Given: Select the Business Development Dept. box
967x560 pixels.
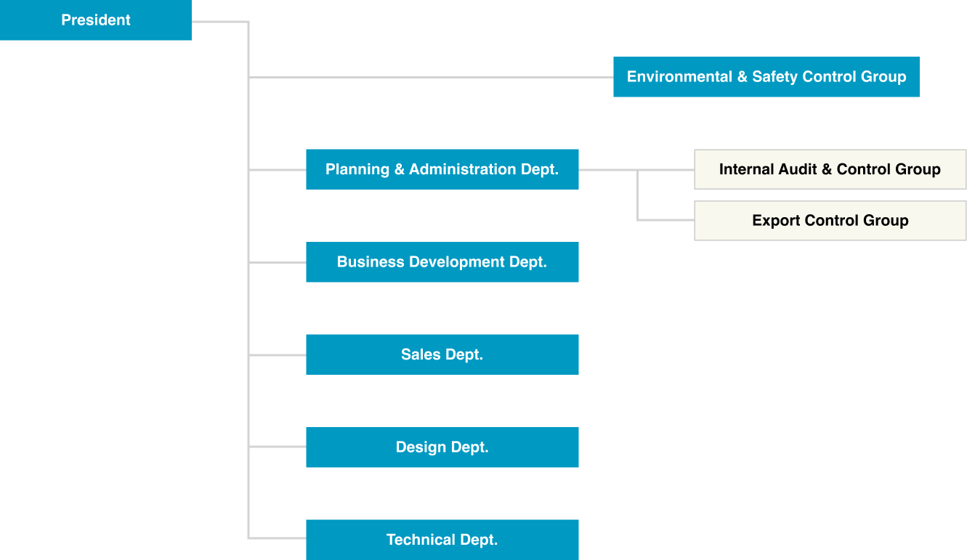Looking at the screenshot, I should [442, 262].
